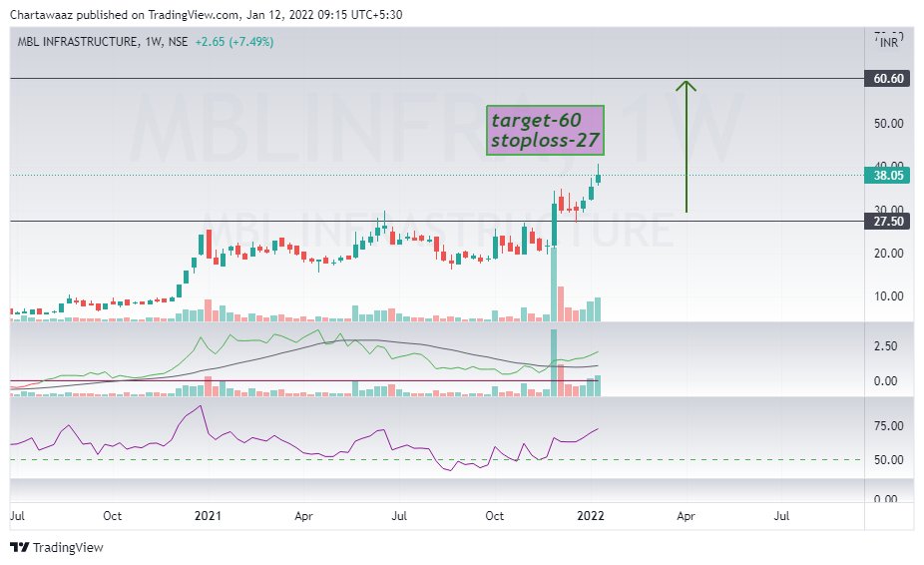Screen dimensions: 924x565
Task: Click the tallest green volume bar
Action: click(554, 284)
